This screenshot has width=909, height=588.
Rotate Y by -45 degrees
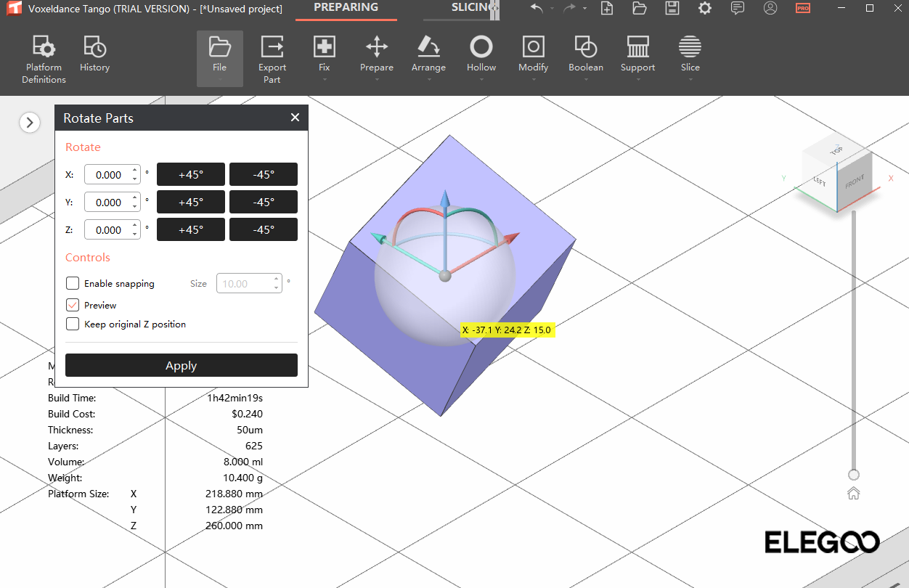point(264,202)
